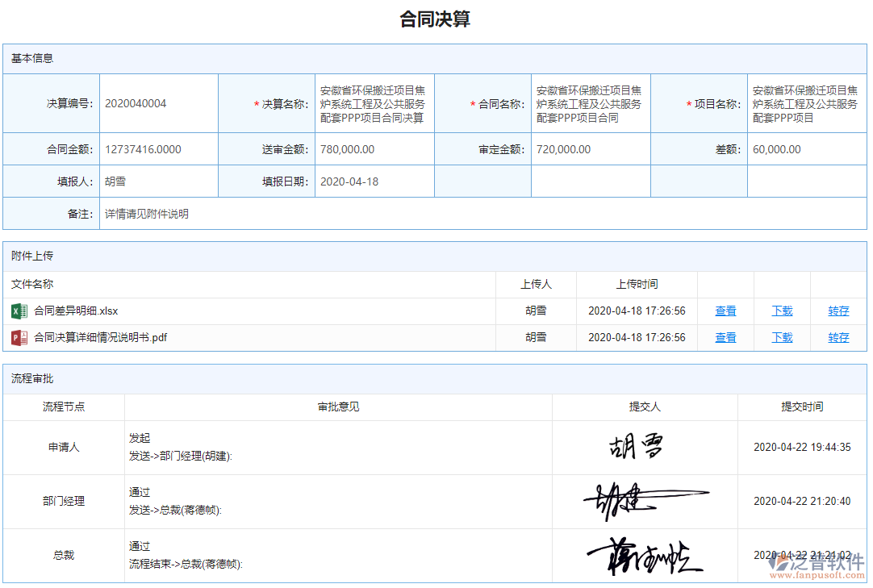
Task: Collapse the 基本信息 section header
Action: (30, 58)
